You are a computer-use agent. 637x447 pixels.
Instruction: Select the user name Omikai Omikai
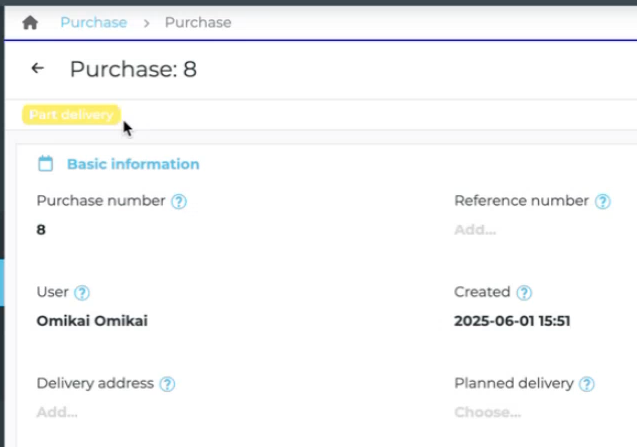pyautogui.click(x=91, y=321)
